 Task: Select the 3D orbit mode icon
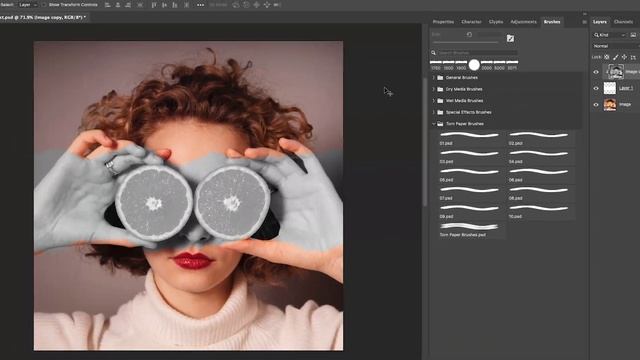[x=236, y=5]
